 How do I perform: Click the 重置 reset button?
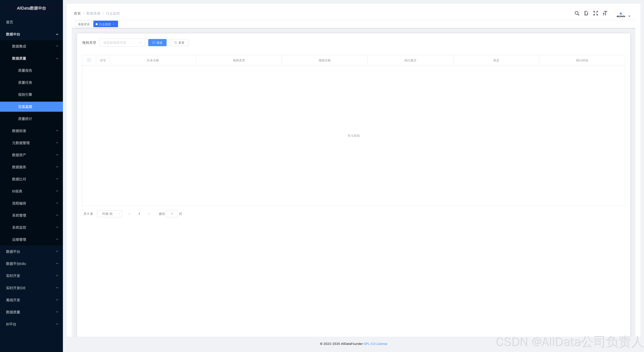(179, 43)
